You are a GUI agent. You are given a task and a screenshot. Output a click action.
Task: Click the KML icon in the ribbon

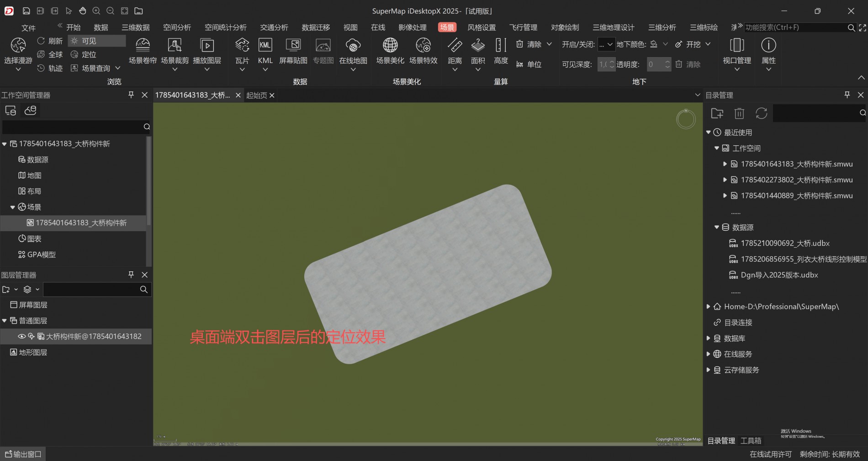(265, 45)
